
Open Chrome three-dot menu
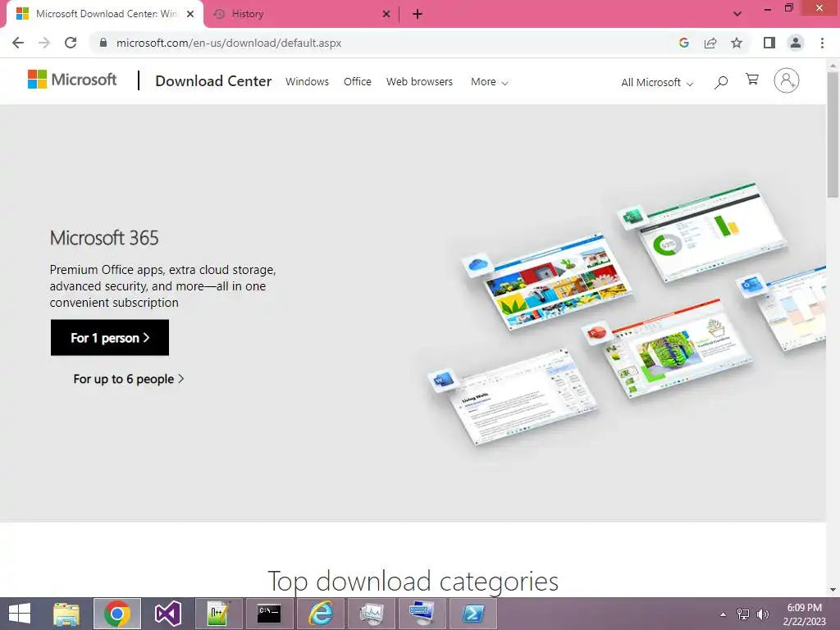pyautogui.click(x=822, y=43)
